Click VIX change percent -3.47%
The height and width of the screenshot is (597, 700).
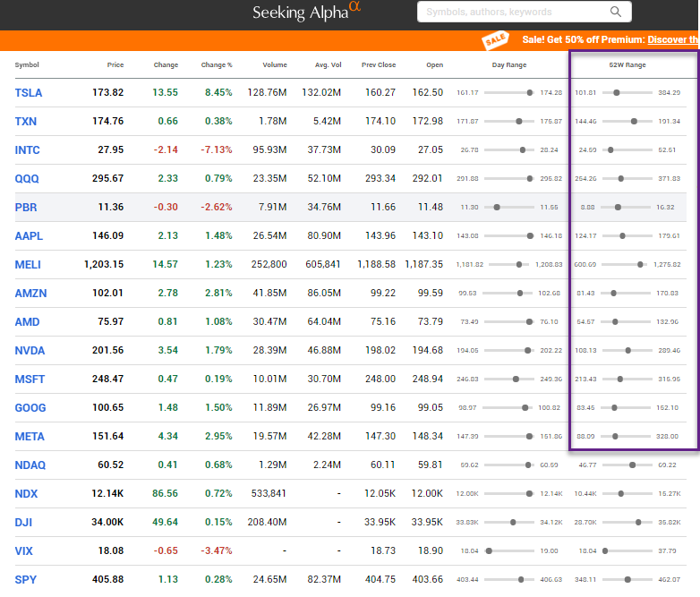click(x=217, y=550)
